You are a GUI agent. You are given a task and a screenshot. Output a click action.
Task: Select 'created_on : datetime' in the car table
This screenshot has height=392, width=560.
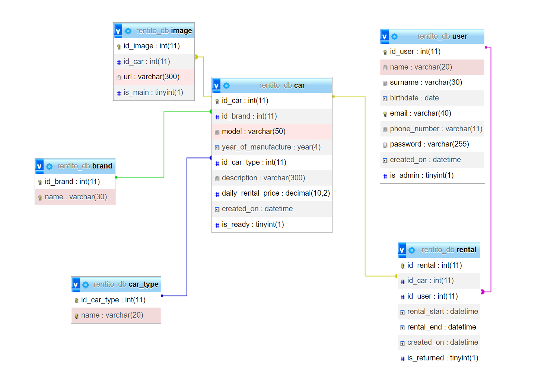click(272, 209)
